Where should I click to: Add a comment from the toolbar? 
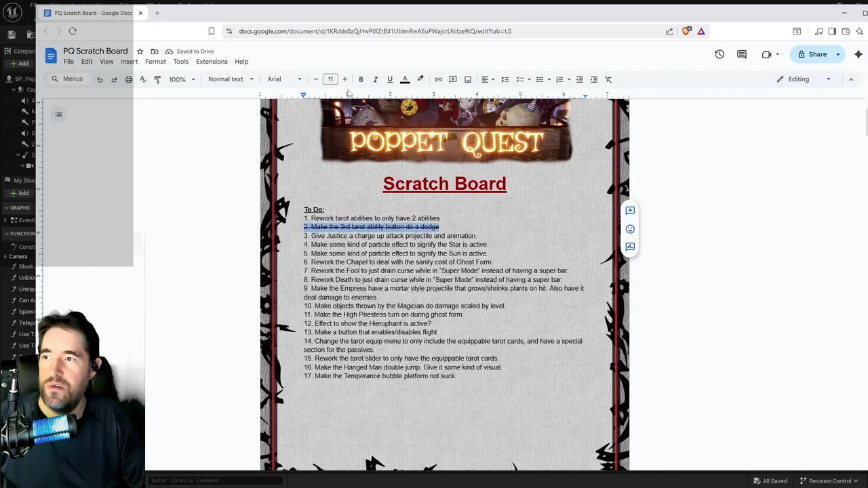point(453,79)
